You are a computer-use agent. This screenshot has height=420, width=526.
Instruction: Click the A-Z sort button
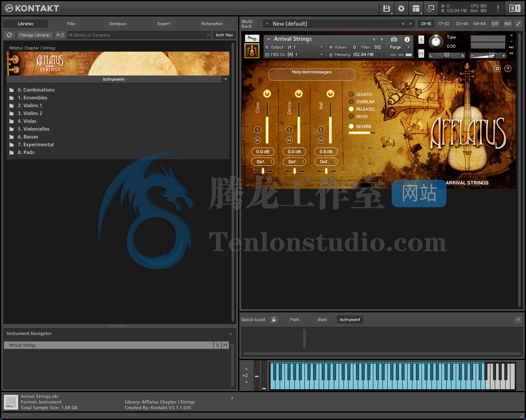point(60,35)
